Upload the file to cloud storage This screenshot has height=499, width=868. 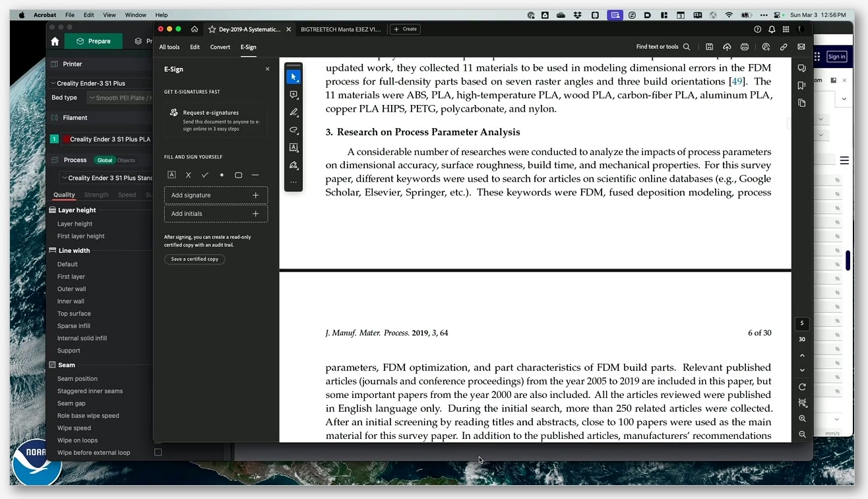click(727, 47)
